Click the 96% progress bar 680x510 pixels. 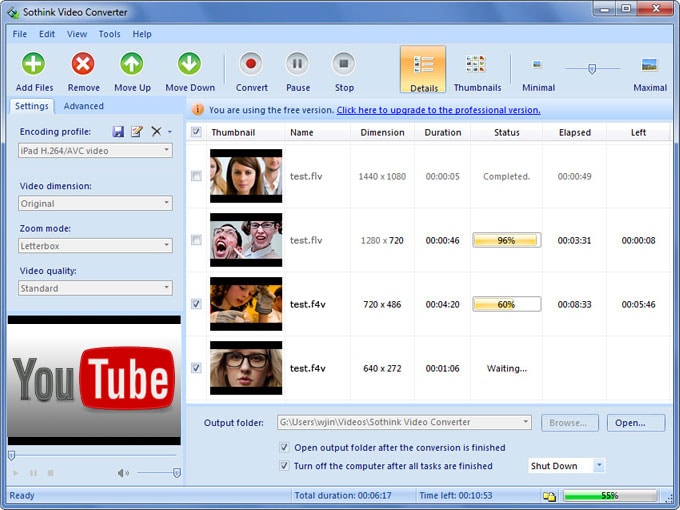(x=506, y=240)
